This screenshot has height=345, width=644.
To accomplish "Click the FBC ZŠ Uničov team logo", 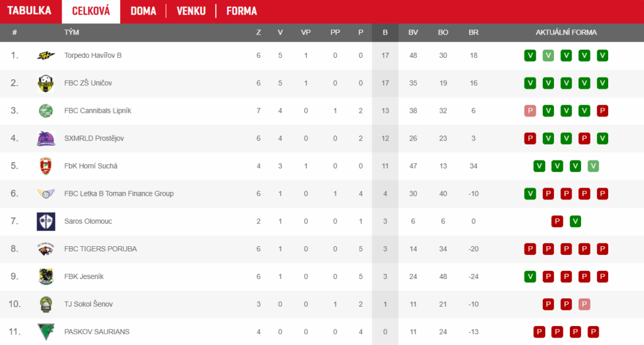I will pyautogui.click(x=46, y=83).
